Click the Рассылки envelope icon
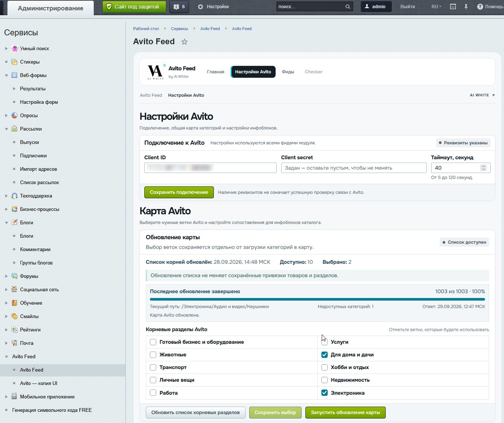Image resolution: width=504 pixels, height=423 pixels. tap(15, 129)
